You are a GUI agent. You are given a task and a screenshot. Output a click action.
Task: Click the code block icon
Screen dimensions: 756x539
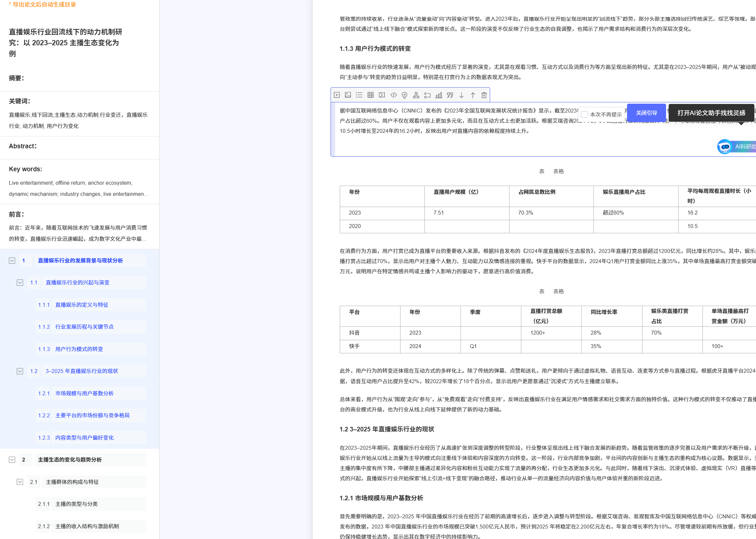pos(394,95)
